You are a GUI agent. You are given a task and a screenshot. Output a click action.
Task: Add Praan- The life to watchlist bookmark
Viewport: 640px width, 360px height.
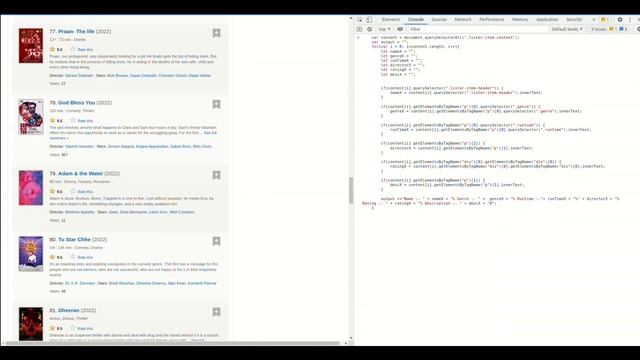(x=216, y=33)
